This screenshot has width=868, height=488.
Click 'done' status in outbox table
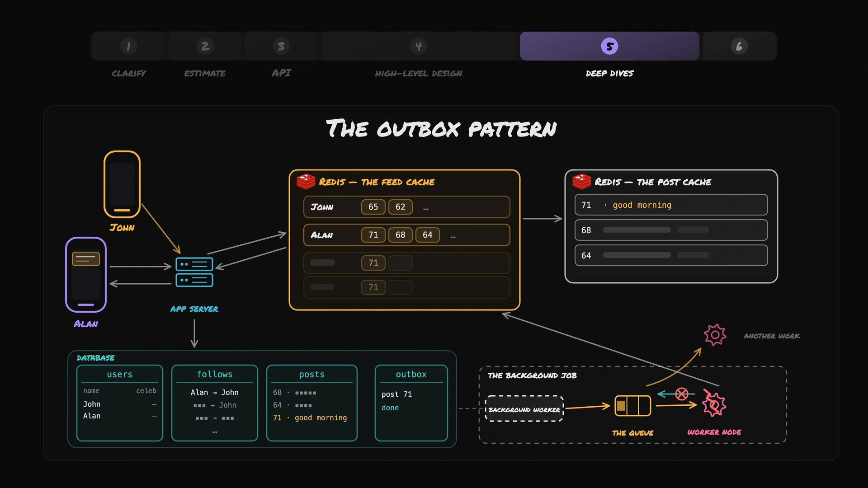(x=390, y=408)
